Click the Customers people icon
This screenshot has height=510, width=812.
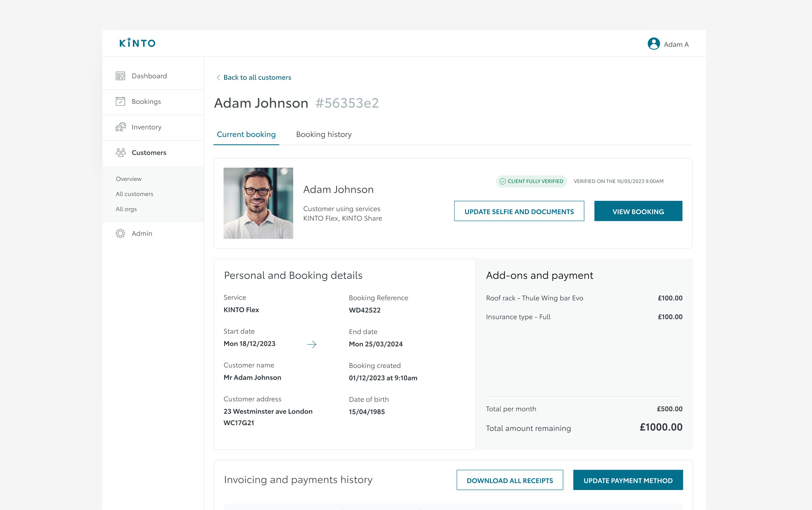120,153
